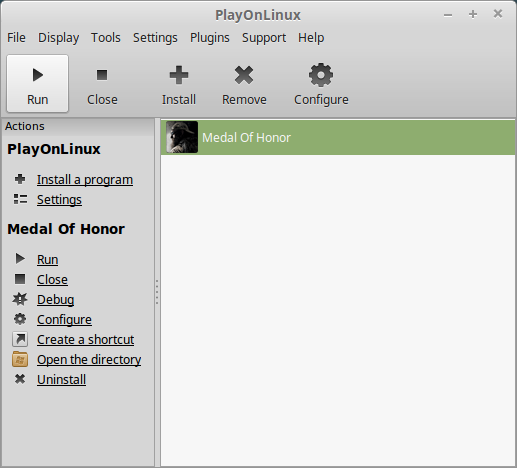This screenshot has height=468, width=517.
Task: Open the Display menu
Action: pos(59,38)
